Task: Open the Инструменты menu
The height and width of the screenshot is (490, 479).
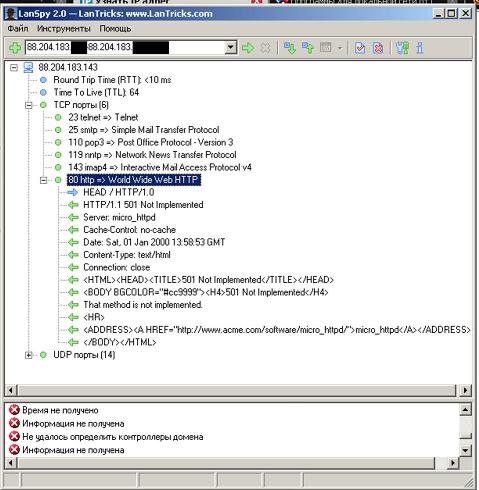Action: [x=64, y=29]
